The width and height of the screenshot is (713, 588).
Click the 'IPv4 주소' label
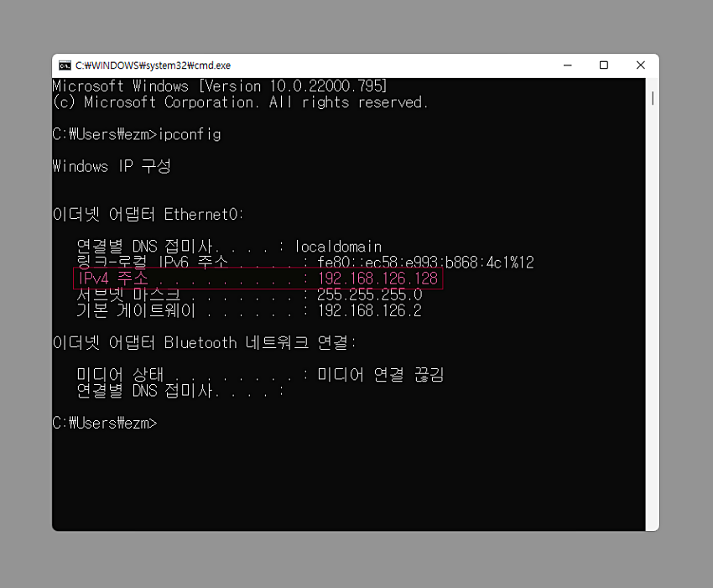(113, 278)
